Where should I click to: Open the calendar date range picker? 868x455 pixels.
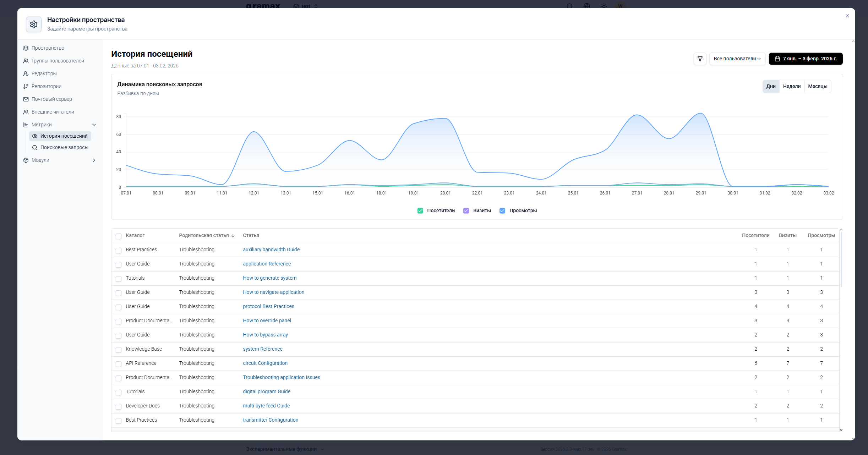coord(806,59)
